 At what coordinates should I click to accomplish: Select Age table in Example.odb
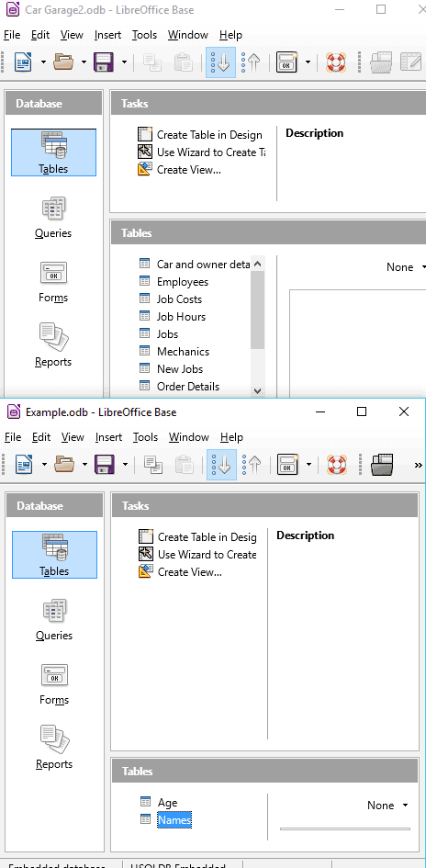click(x=160, y=803)
